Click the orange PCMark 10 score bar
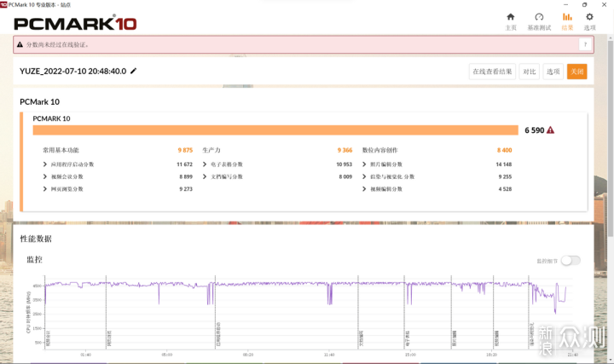Screen dimensions: 614x364 [x=275, y=130]
